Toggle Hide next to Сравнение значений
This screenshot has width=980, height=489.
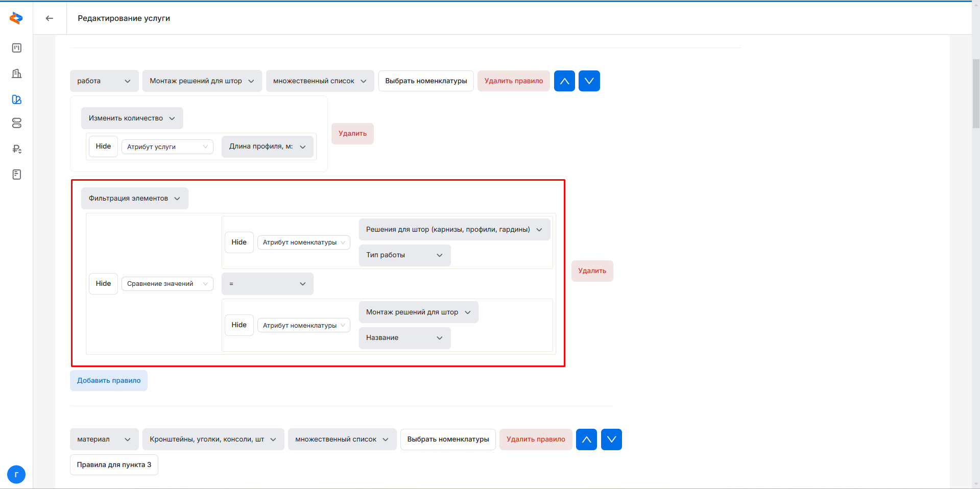point(103,284)
